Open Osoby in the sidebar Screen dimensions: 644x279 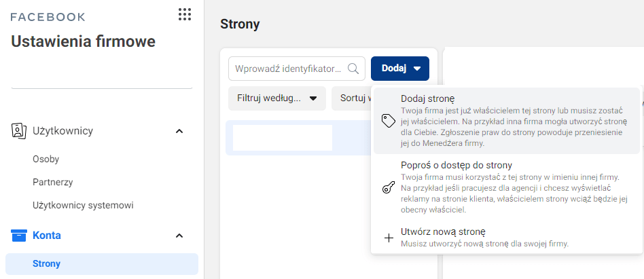(x=46, y=160)
